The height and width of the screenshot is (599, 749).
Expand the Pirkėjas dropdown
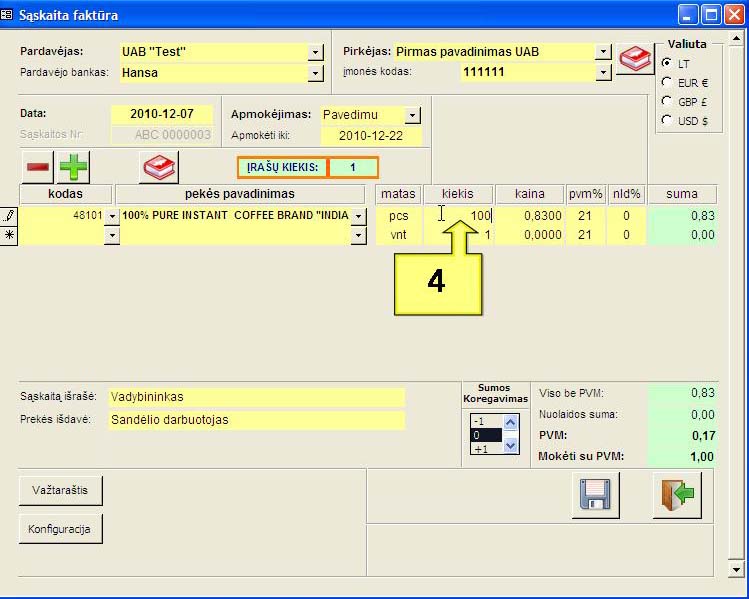coord(604,52)
